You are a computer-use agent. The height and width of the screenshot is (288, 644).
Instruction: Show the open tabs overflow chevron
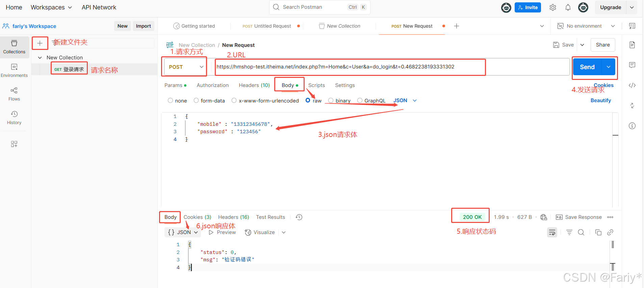pos(542,26)
